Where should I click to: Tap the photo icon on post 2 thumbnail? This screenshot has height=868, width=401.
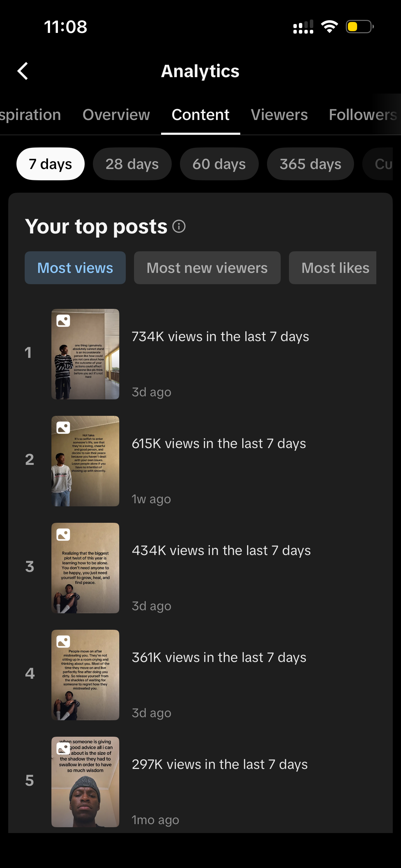(63, 427)
